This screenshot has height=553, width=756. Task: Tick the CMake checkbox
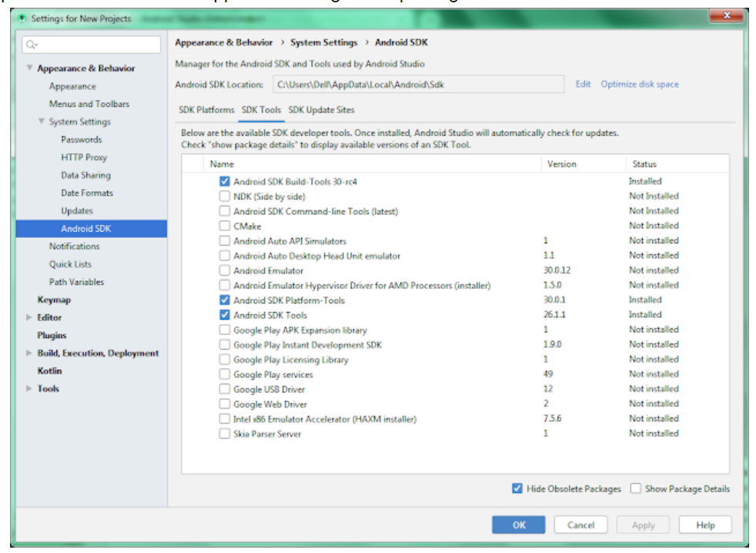pyautogui.click(x=224, y=226)
